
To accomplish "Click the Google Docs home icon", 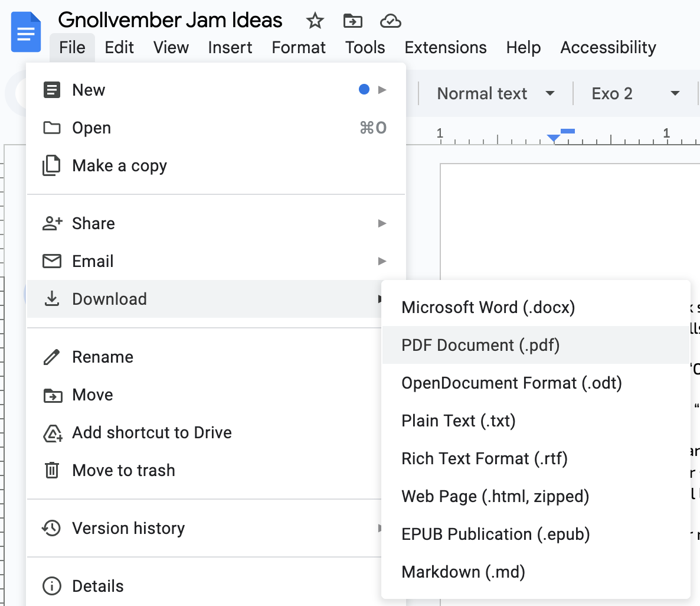I will coord(25,33).
